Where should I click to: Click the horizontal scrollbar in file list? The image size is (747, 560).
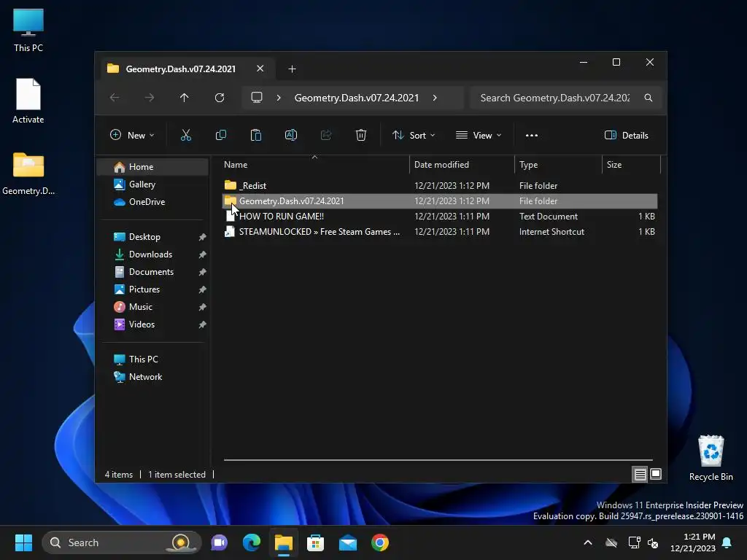(x=438, y=460)
